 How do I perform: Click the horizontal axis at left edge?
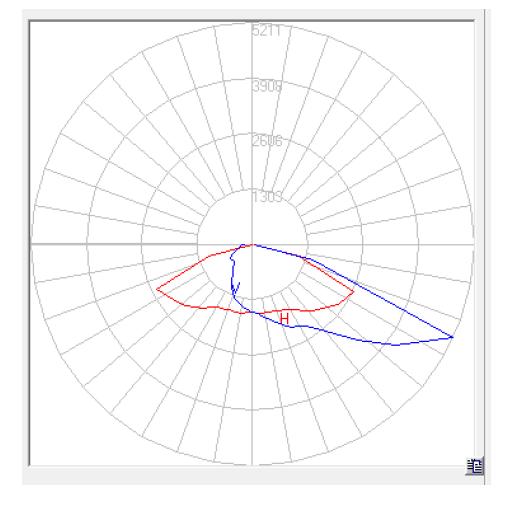coord(32,244)
